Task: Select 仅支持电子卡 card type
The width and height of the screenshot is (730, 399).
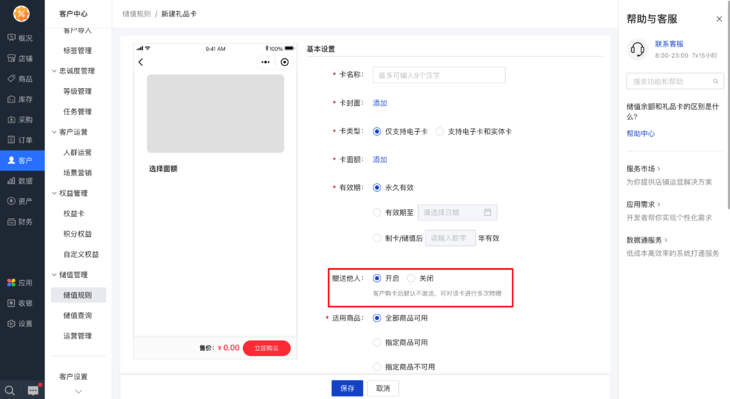Action: [377, 132]
